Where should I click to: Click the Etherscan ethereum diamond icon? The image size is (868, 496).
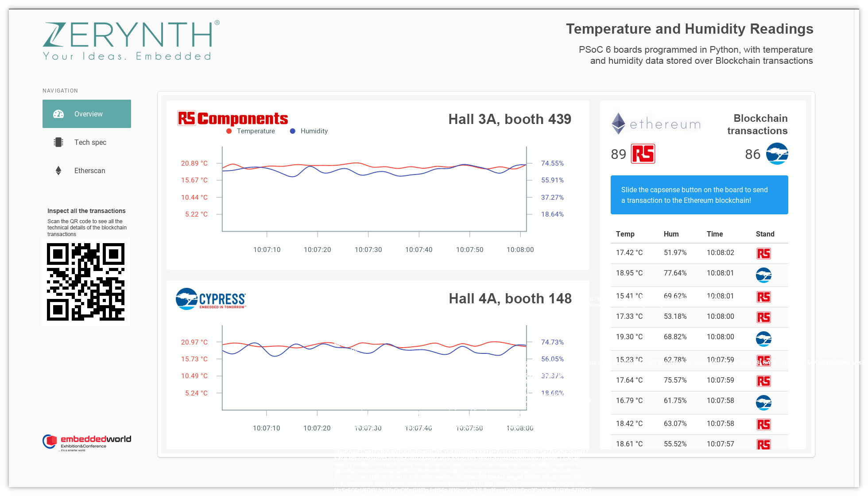58,170
